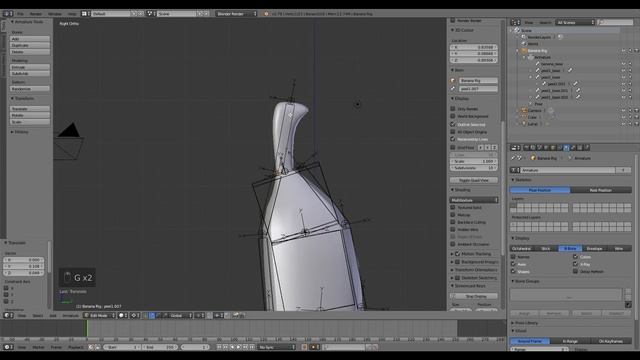Image resolution: width=640 pixels, height=360 pixels.
Task: Open the Render menu
Action: [x=36, y=14]
